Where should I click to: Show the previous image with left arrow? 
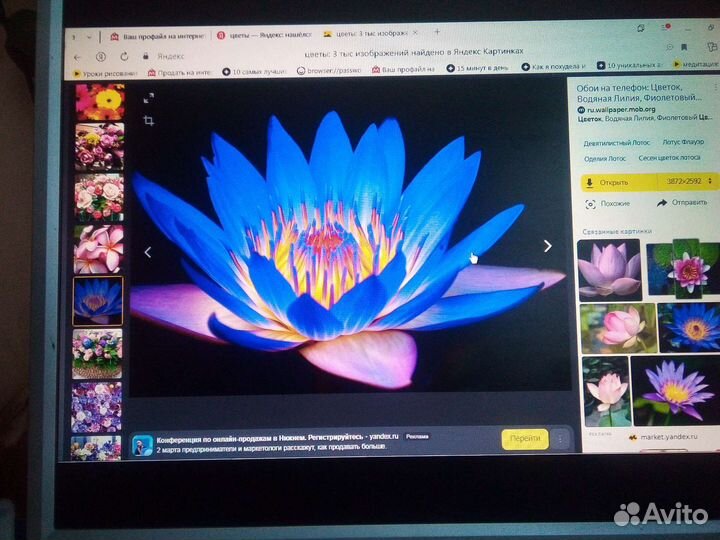click(x=148, y=252)
